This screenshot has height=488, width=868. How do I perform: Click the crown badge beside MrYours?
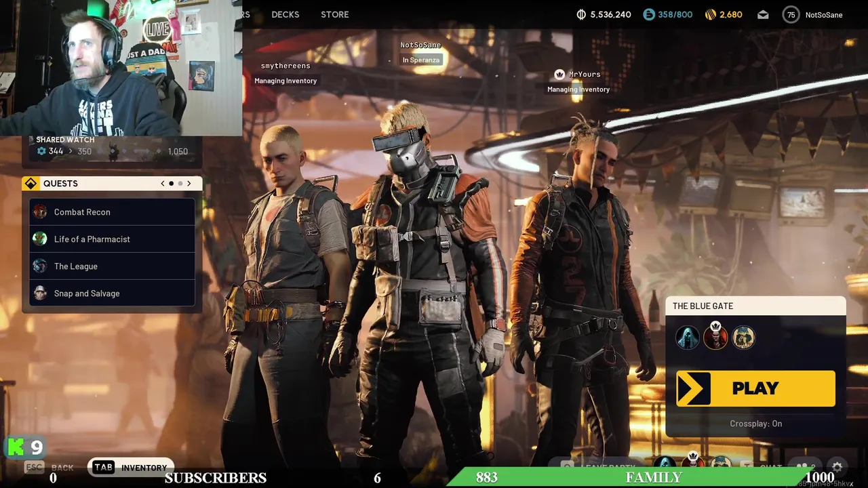point(559,74)
